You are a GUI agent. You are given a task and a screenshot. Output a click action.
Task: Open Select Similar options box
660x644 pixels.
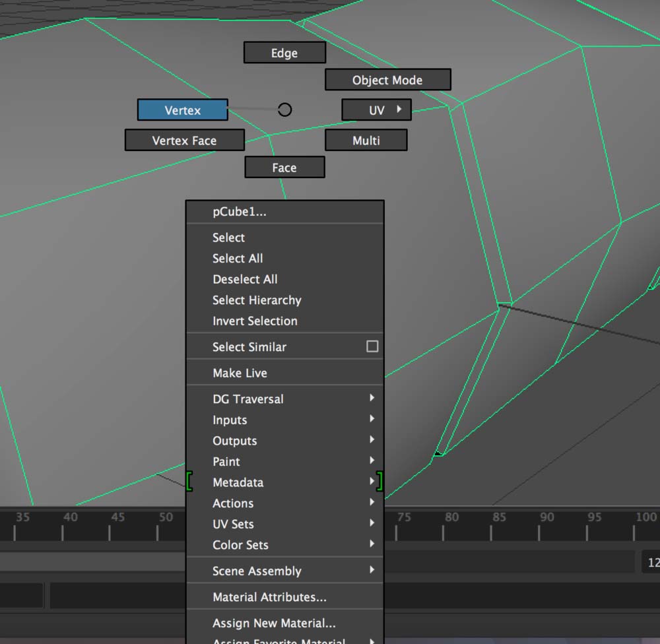click(x=372, y=346)
